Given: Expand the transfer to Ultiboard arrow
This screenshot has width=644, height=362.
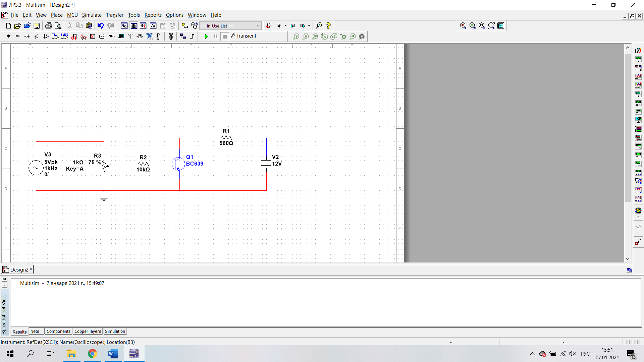Looking at the screenshot, I should coord(285,25).
